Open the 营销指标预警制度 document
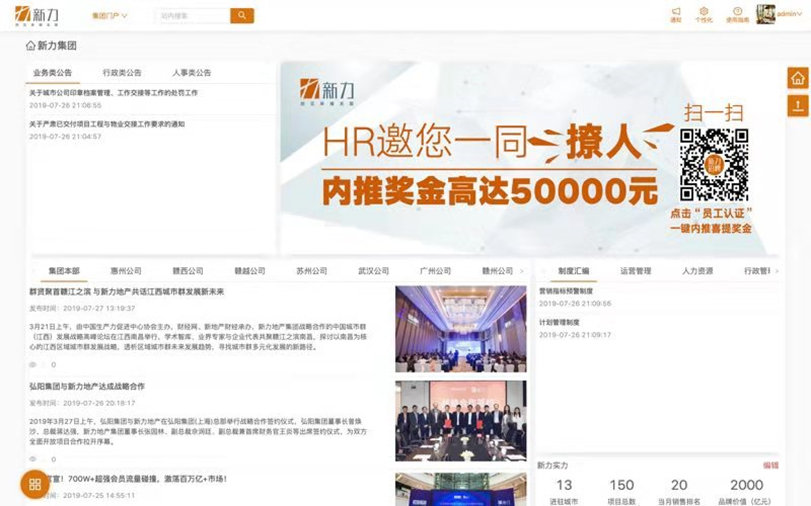The width and height of the screenshot is (811, 506). click(x=566, y=291)
